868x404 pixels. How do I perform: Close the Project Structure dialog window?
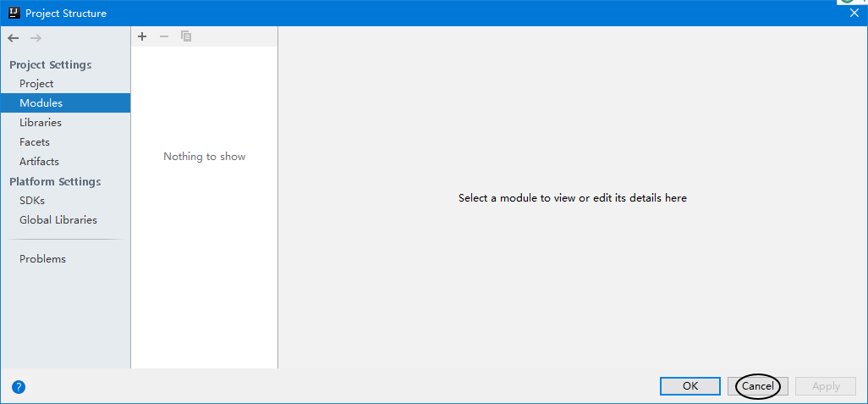coord(854,13)
